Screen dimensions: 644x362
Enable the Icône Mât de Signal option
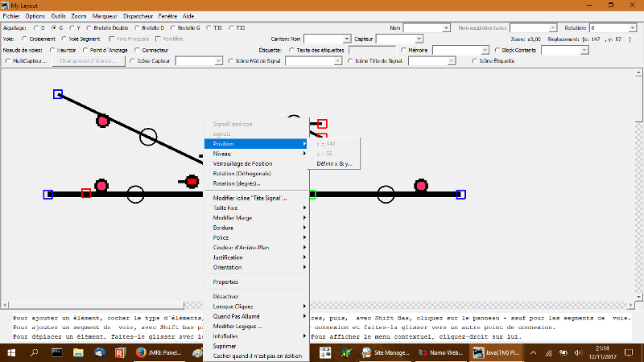tap(233, 60)
